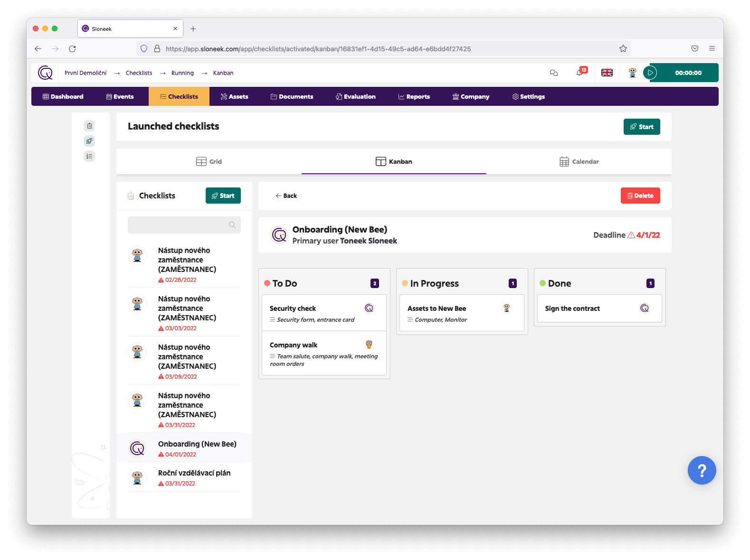Image resolution: width=750 pixels, height=560 pixels.
Task: Click the To Do column count badge
Action: [375, 283]
